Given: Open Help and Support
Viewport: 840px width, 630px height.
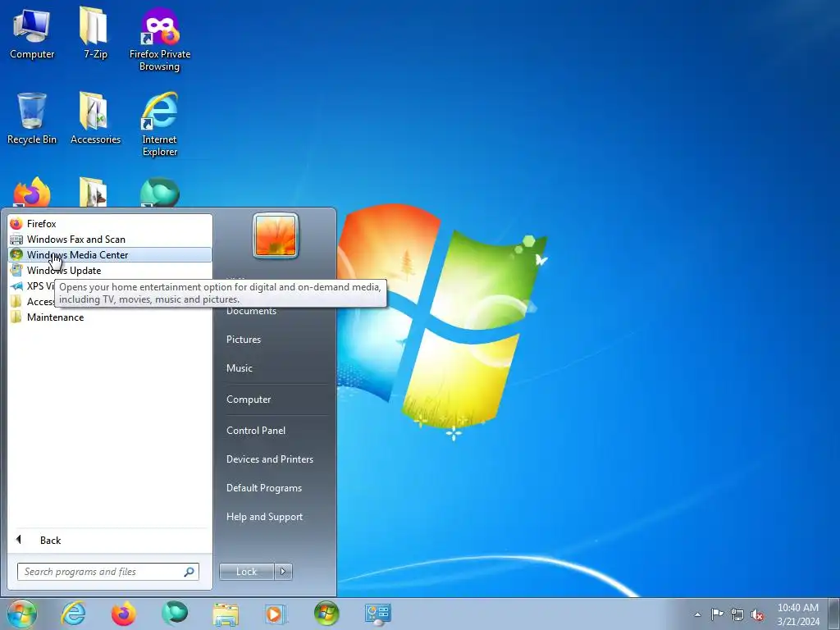Looking at the screenshot, I should click(265, 517).
